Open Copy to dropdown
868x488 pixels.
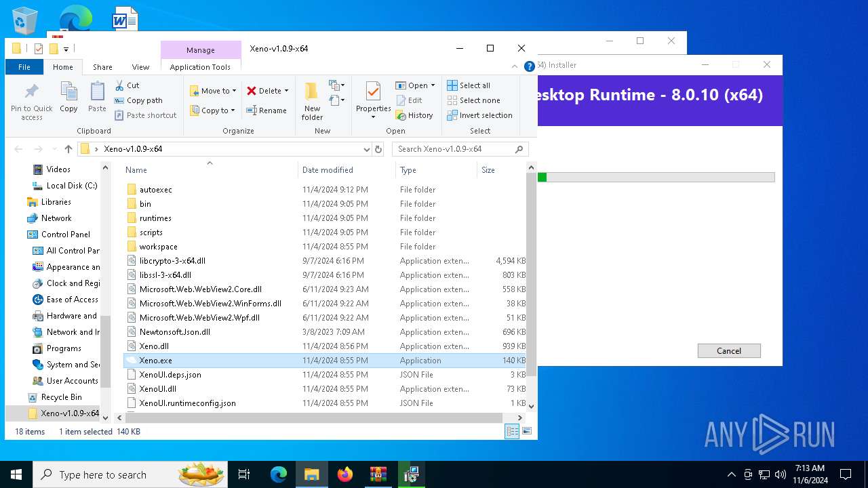[213, 110]
